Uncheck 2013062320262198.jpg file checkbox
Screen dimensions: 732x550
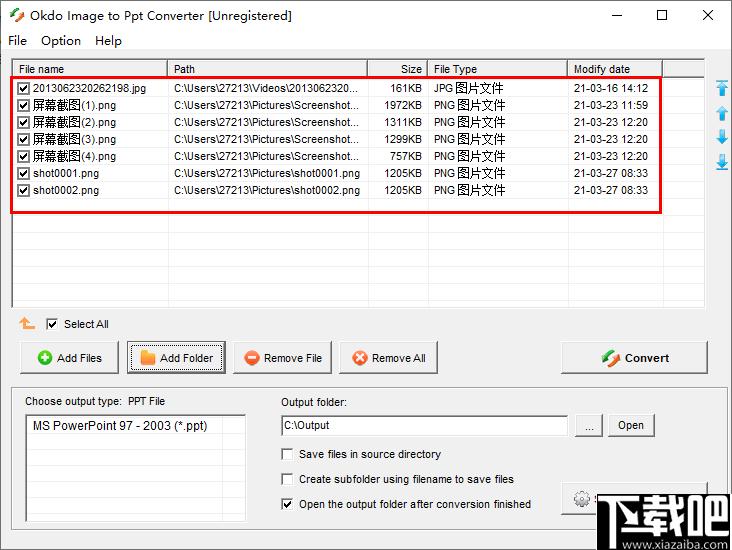[x=23, y=88]
